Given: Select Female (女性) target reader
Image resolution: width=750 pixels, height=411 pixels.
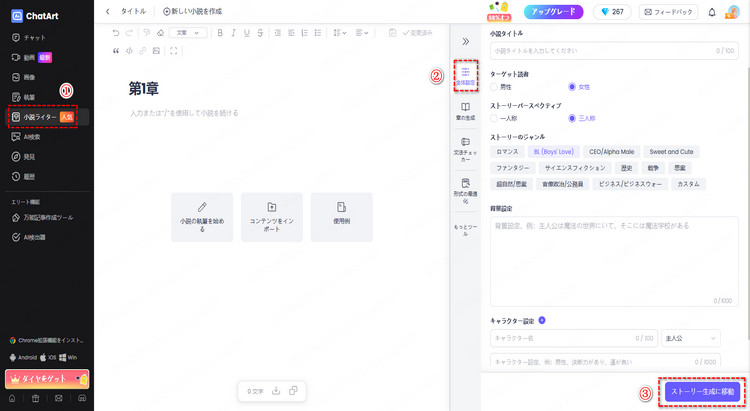Looking at the screenshot, I should pos(579,87).
